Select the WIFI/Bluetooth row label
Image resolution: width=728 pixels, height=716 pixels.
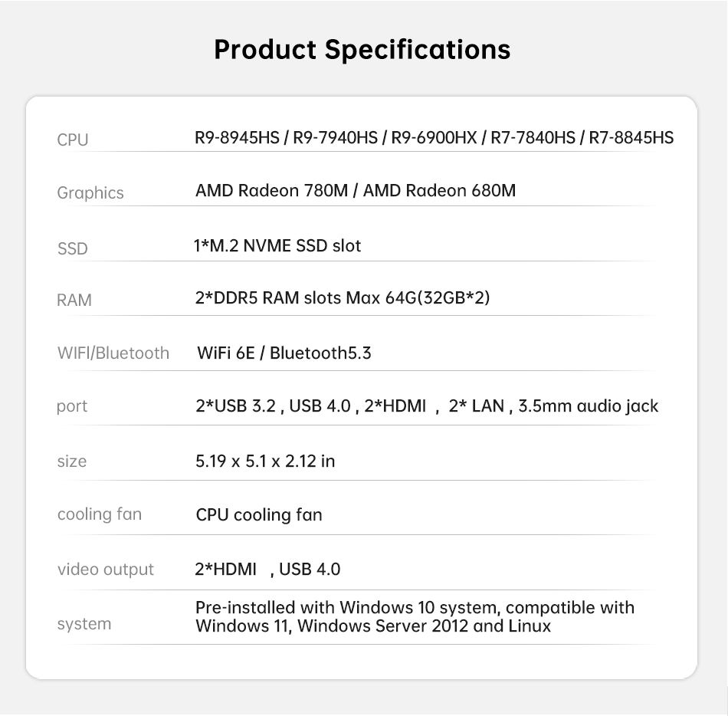113,353
